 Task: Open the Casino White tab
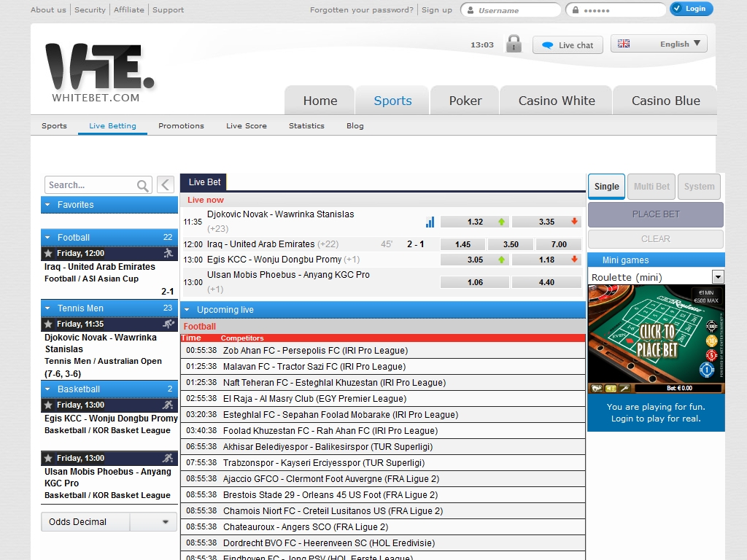[557, 101]
